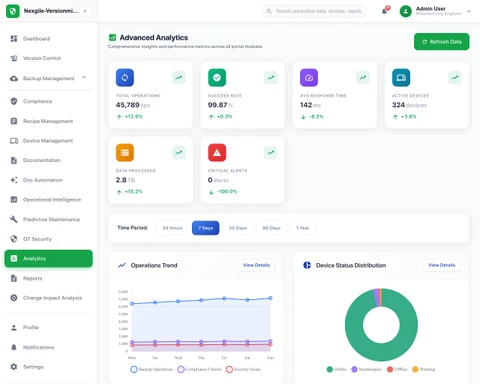The height and width of the screenshot is (384, 480).
Task: Click trend icon on Total Operations card
Action: (179, 78)
